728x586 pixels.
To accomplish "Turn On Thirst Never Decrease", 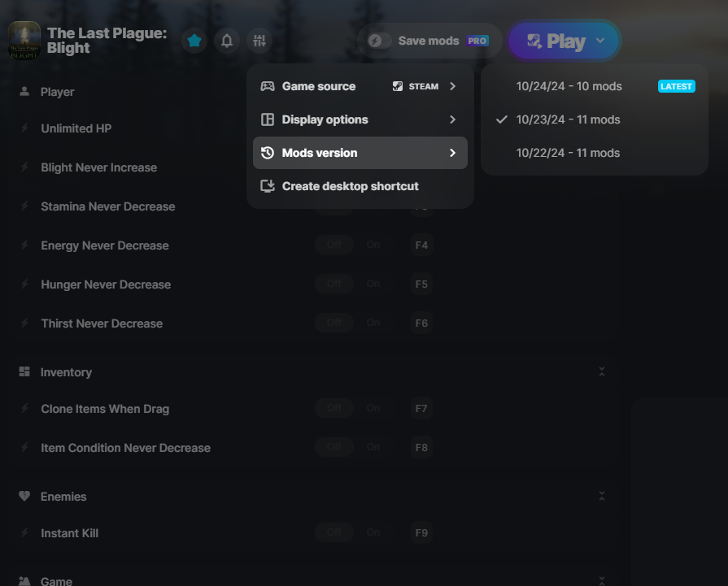I will [x=373, y=323].
